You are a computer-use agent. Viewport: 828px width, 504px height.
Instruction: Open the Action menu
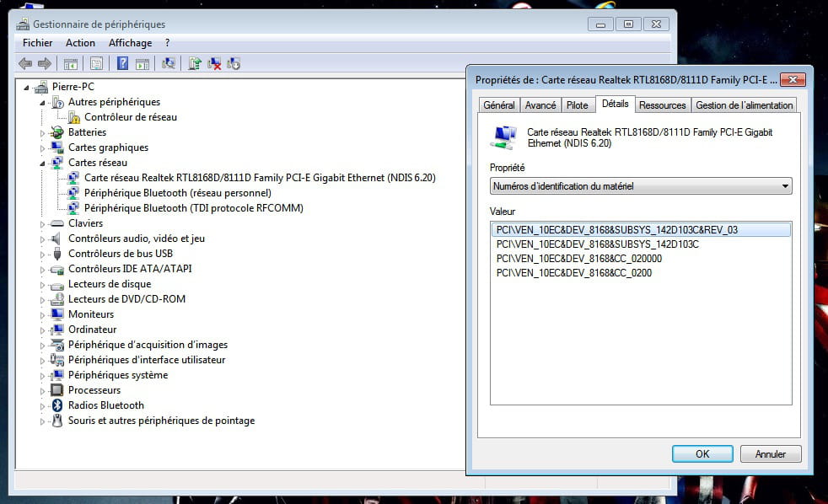80,43
